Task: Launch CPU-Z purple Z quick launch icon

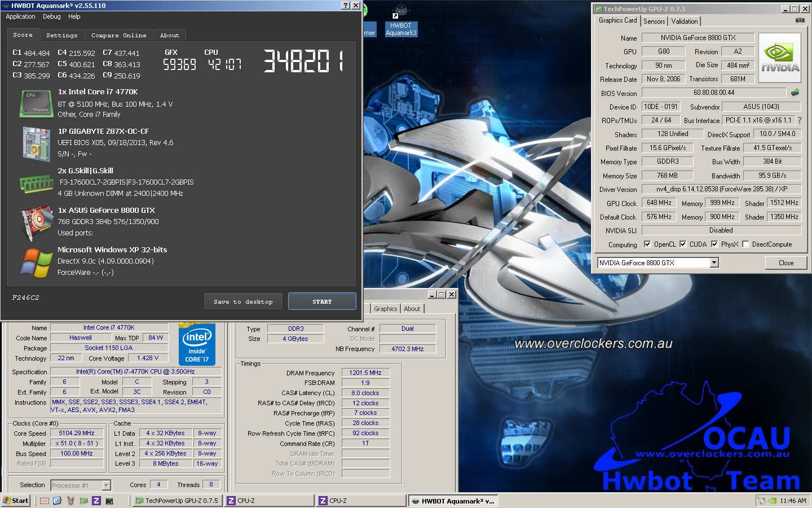Action: [x=96, y=501]
